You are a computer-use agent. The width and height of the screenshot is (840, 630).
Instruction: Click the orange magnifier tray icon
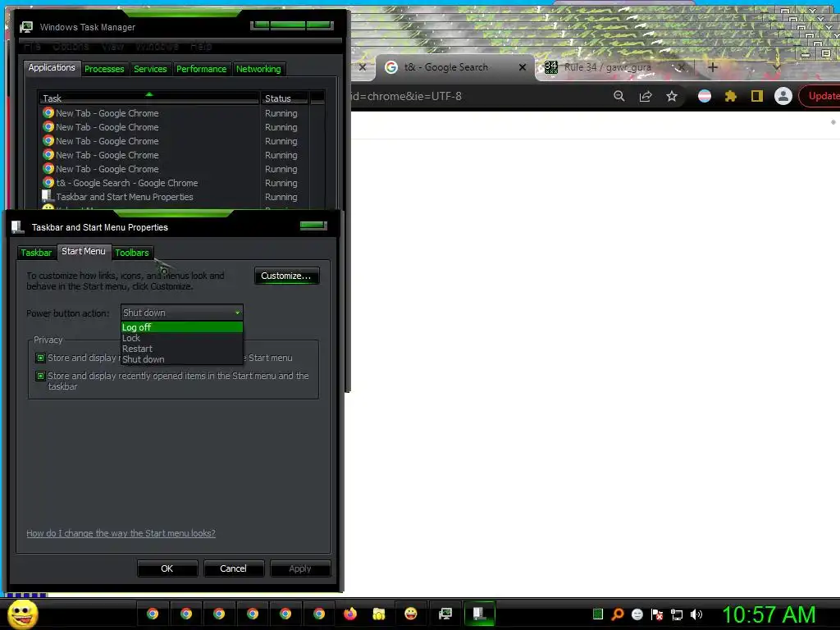(x=617, y=614)
